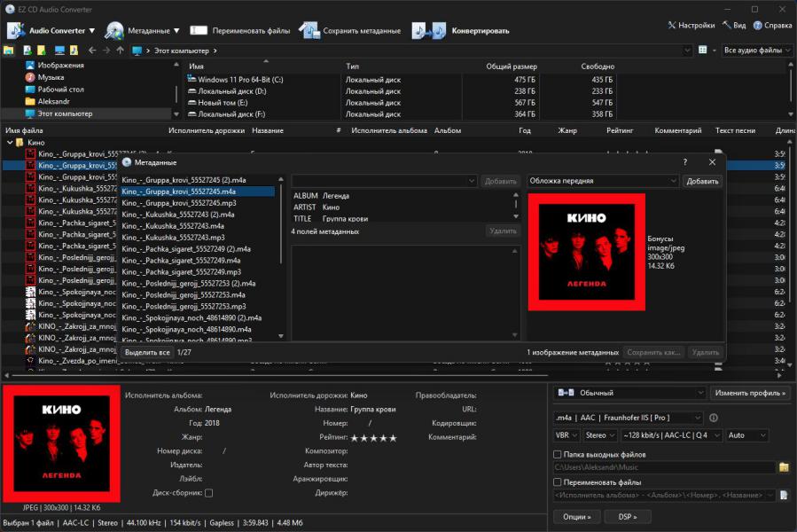The height and width of the screenshot is (532, 797).
Task: Open the VBR bitrate mode dropdown
Action: pyautogui.click(x=566, y=435)
